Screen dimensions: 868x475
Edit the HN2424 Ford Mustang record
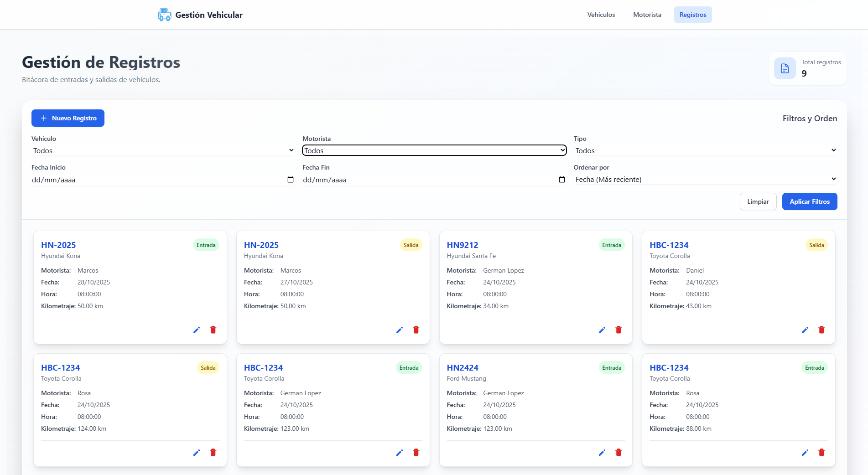point(602,453)
